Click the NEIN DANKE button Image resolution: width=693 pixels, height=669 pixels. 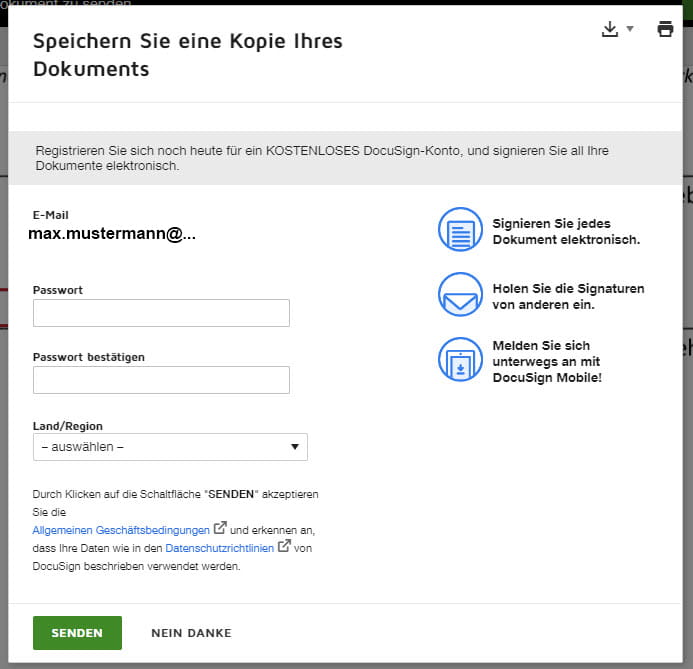191,633
